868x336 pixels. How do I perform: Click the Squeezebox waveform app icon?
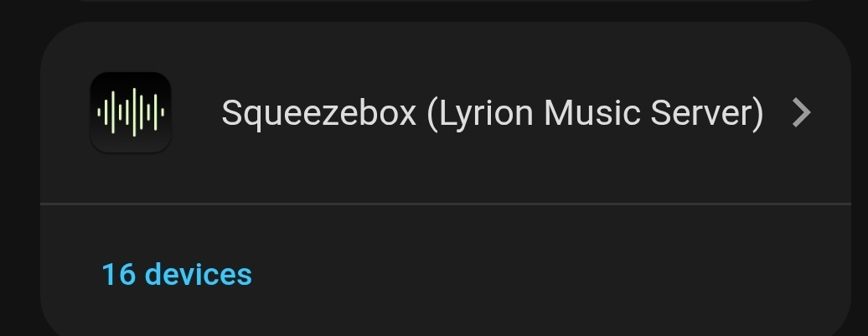[x=131, y=112]
